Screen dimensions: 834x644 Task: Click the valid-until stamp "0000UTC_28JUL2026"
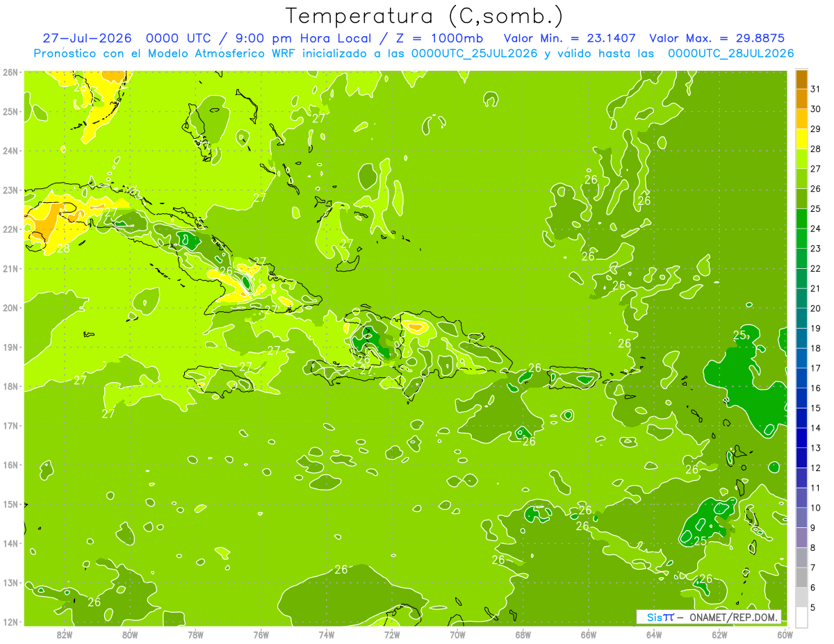point(730,53)
